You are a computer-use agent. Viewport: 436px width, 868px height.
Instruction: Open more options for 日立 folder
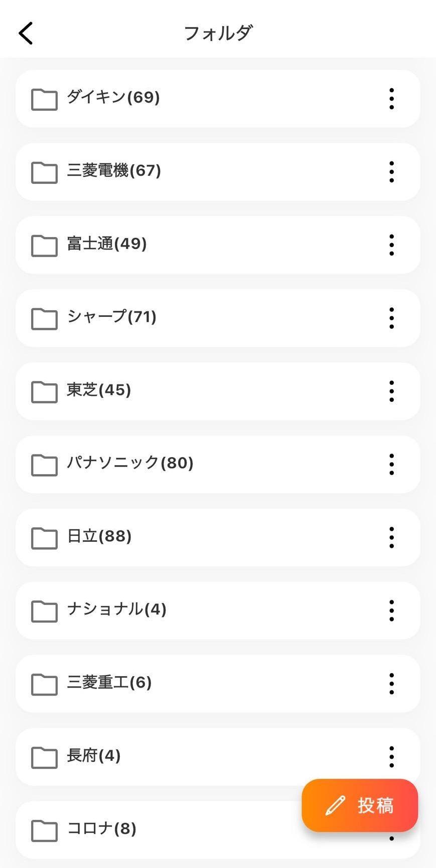click(x=391, y=538)
